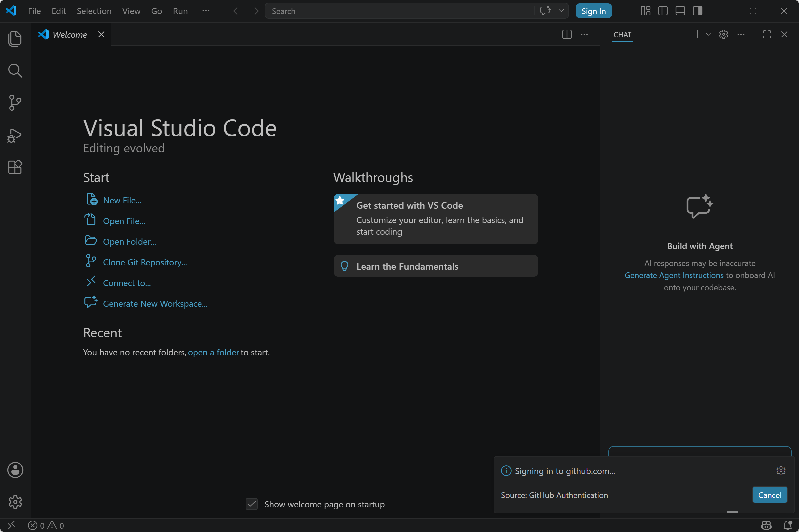
Task: Open the Extensions view
Action: (15, 167)
